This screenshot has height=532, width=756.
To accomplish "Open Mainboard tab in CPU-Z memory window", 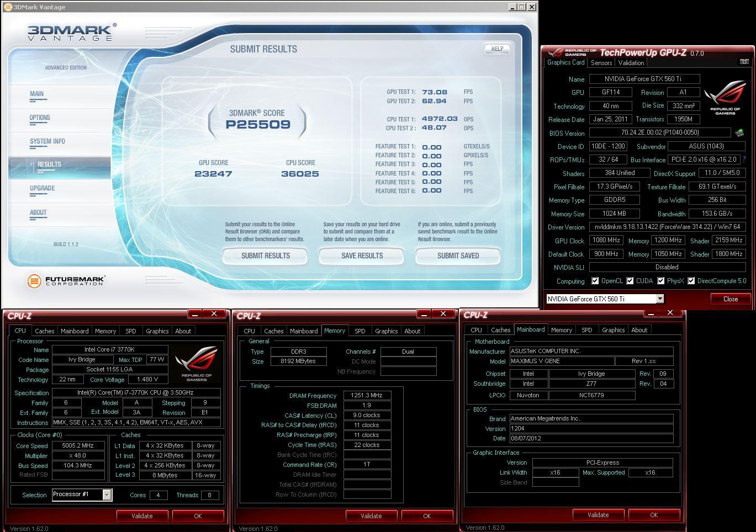I will click(x=304, y=331).
